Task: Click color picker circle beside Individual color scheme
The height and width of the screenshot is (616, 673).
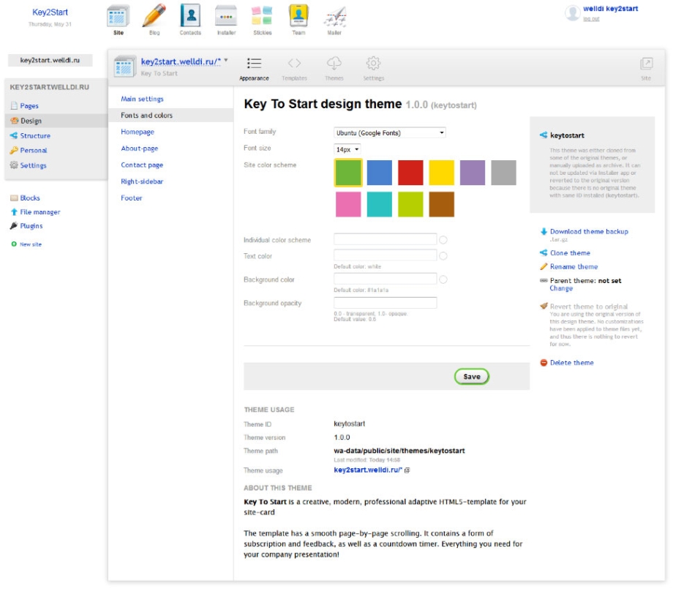Action: [443, 240]
